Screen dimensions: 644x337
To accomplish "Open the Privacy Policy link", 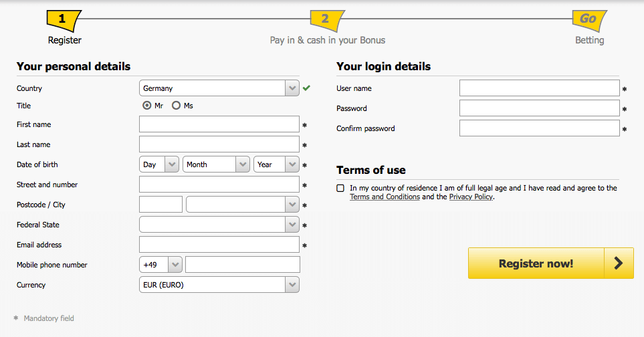I will tap(471, 197).
